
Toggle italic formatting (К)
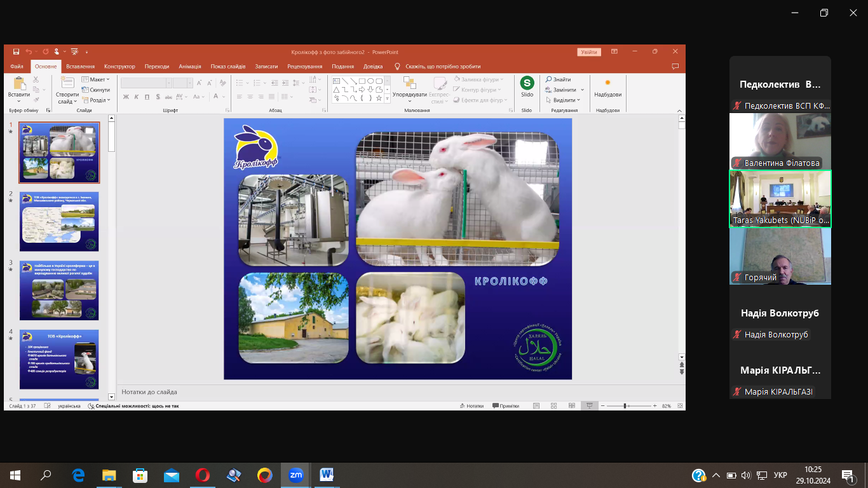(137, 97)
